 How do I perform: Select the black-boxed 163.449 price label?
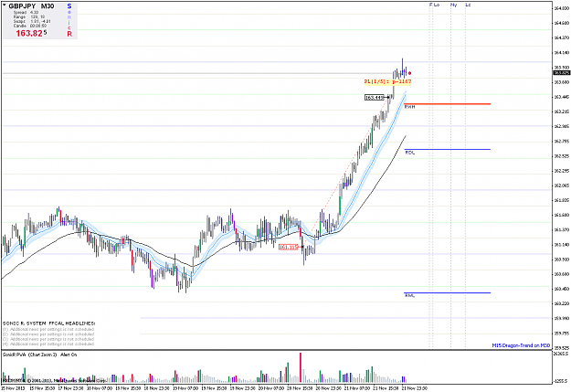point(375,97)
